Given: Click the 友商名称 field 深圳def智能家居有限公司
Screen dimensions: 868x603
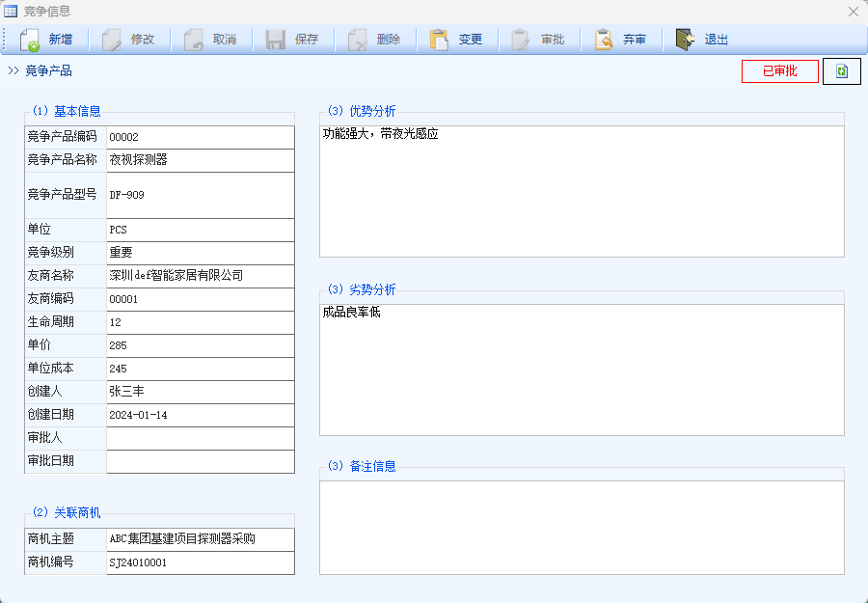Looking at the screenshot, I should 201,276.
